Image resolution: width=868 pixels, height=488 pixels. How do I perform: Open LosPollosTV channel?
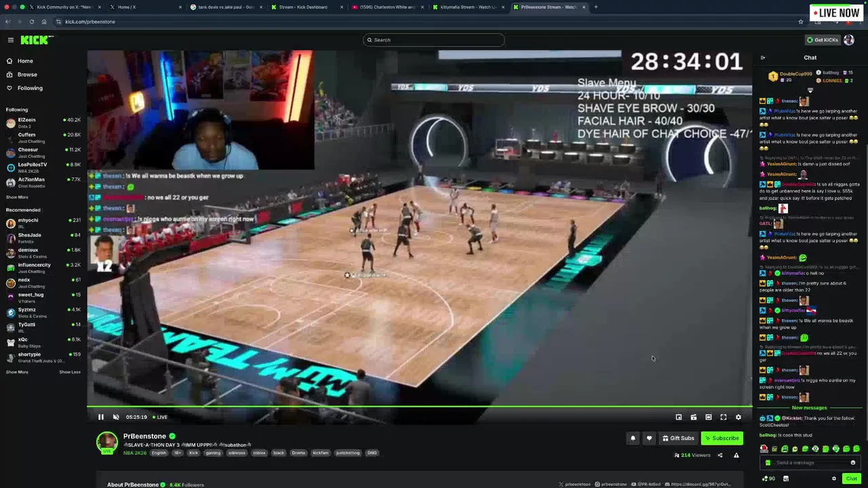click(43, 167)
